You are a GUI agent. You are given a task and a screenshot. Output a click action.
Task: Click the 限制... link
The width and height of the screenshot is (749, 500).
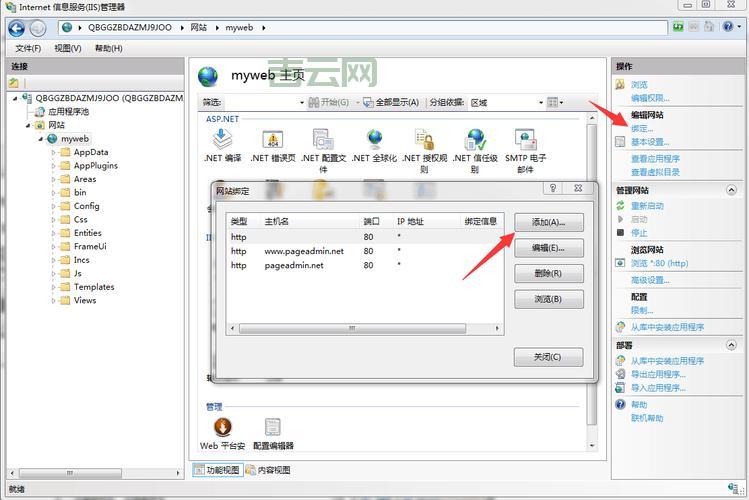[642, 310]
